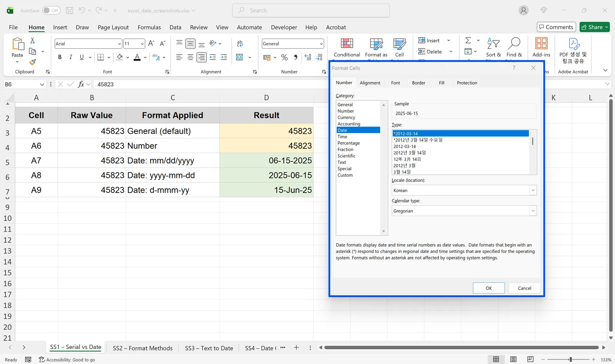Open the number format General dropdown

pyautogui.click(x=321, y=44)
